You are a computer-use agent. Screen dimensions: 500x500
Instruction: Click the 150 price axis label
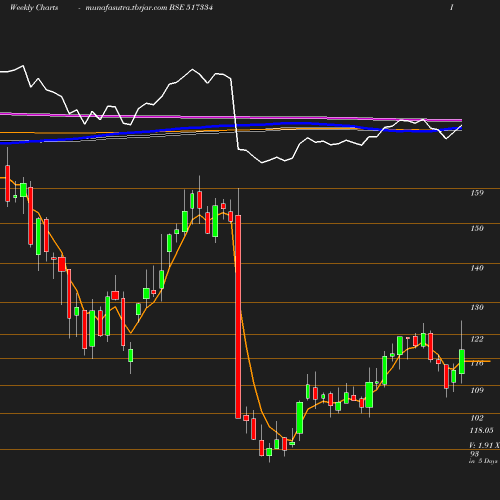pos(477,228)
